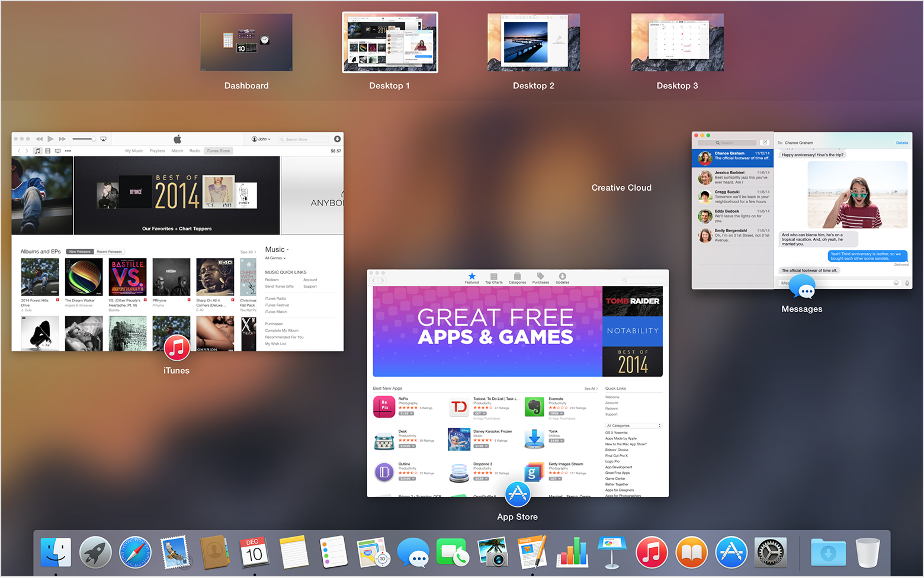The width and height of the screenshot is (924, 578).
Task: Toggle Recent Releases in Albums and EPs
Action: tap(109, 252)
